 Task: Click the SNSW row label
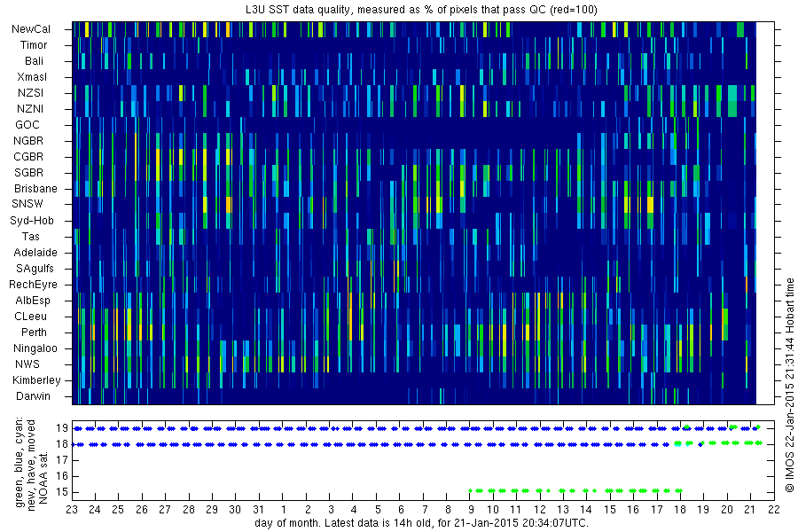point(27,204)
